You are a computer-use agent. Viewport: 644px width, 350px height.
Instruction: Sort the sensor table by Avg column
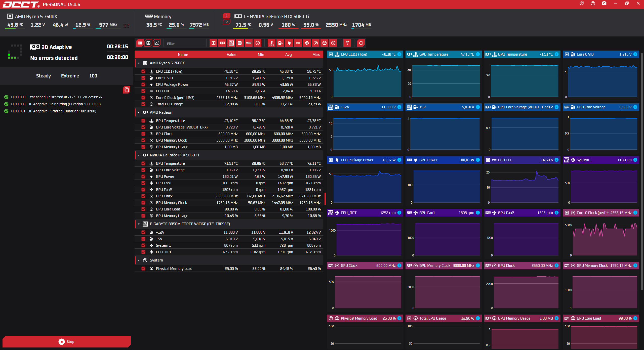(x=289, y=55)
